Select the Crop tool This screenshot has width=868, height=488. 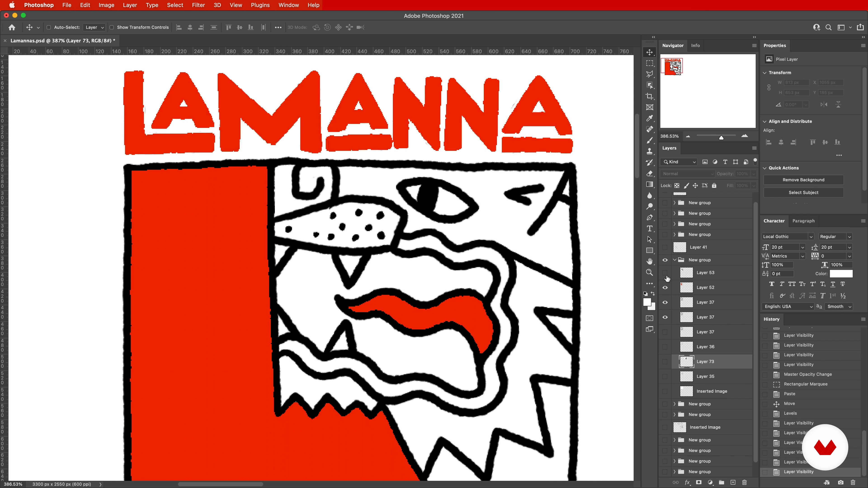[x=649, y=96]
